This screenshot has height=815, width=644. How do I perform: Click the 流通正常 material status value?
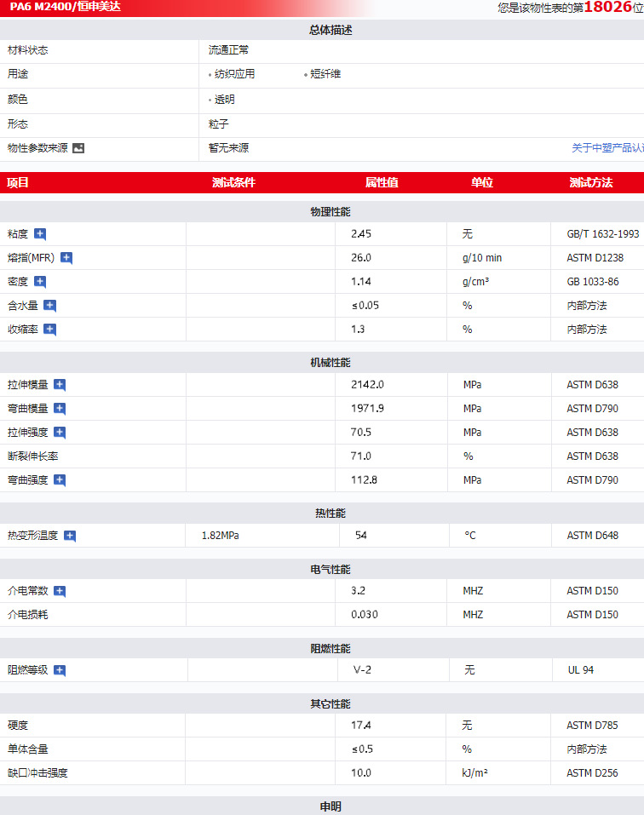click(228, 50)
